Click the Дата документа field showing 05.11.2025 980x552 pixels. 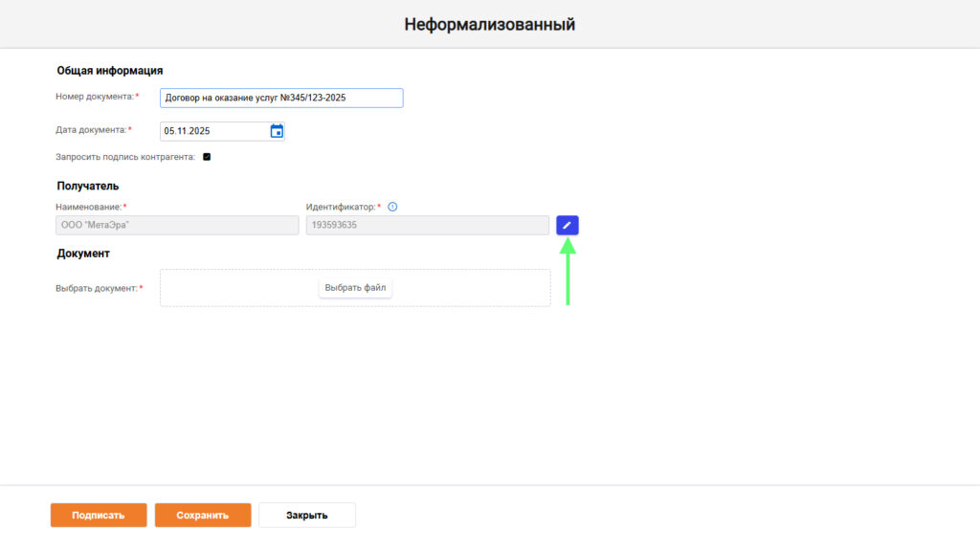[x=212, y=131]
